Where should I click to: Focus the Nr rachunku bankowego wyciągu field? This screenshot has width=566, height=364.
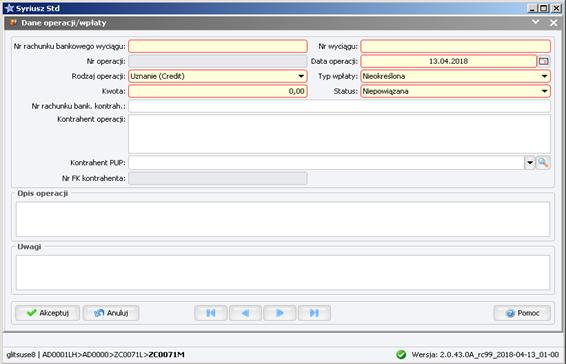click(218, 46)
